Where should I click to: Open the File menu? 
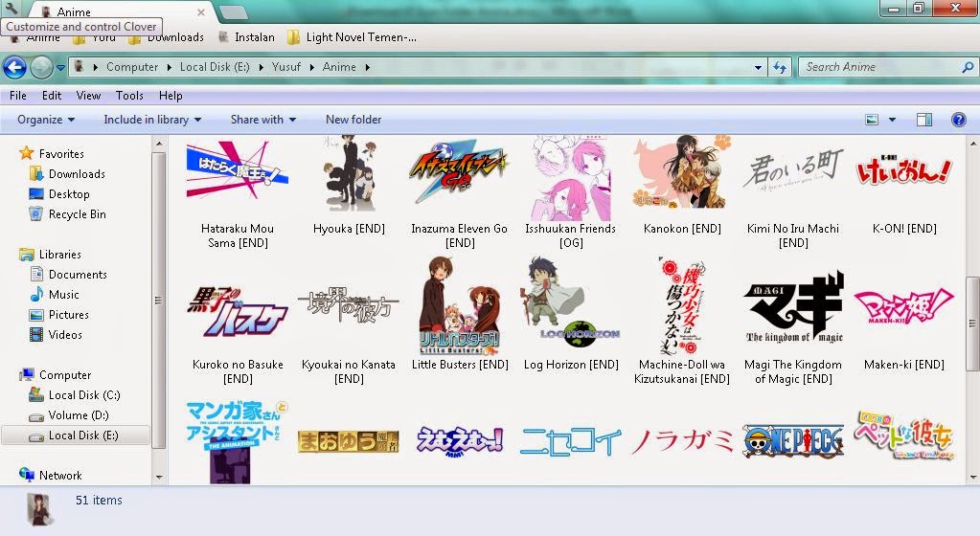coord(18,96)
